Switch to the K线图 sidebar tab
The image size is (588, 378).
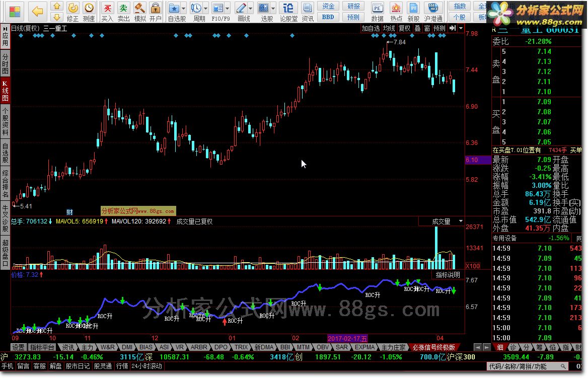coord(5,91)
